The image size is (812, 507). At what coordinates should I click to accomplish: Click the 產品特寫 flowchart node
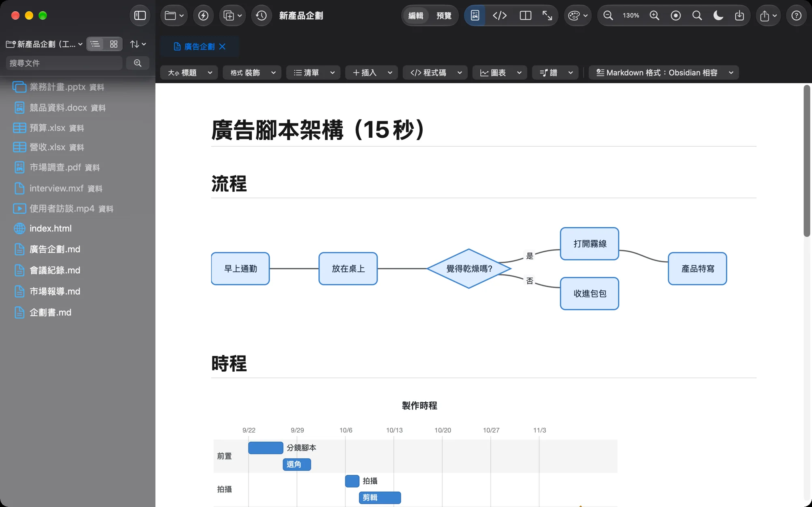tap(698, 269)
